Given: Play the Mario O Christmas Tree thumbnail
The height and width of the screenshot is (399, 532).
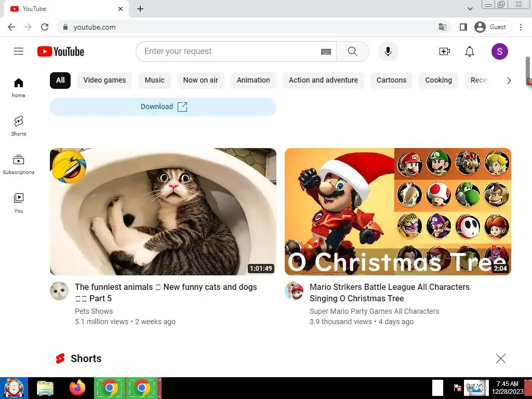Looking at the screenshot, I should pyautogui.click(x=398, y=211).
